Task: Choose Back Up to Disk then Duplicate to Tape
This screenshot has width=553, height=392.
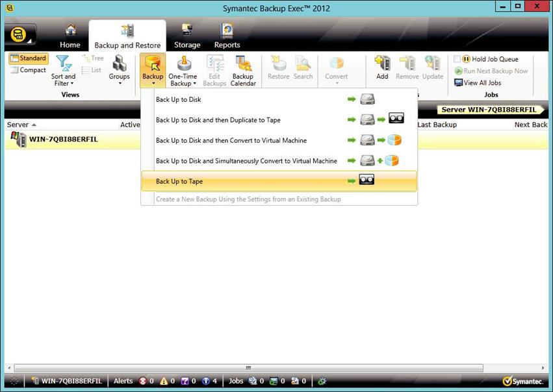Action: [279, 120]
